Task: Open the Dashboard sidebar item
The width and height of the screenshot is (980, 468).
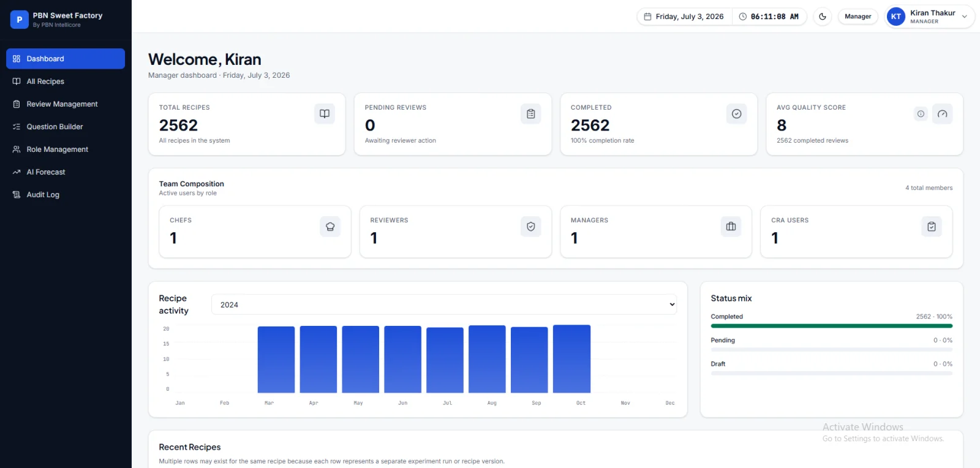Action: (x=66, y=59)
